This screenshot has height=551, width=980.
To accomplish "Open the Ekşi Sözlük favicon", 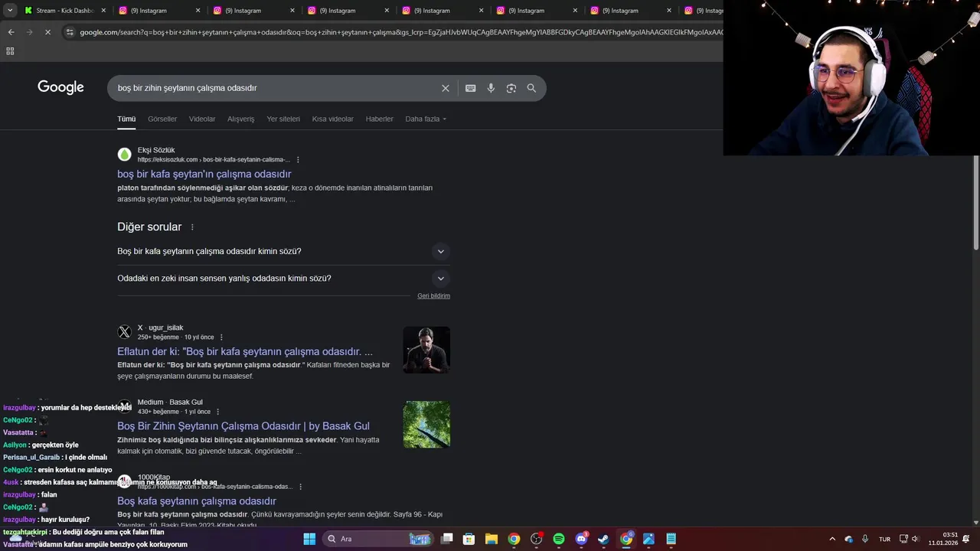I will pos(124,155).
